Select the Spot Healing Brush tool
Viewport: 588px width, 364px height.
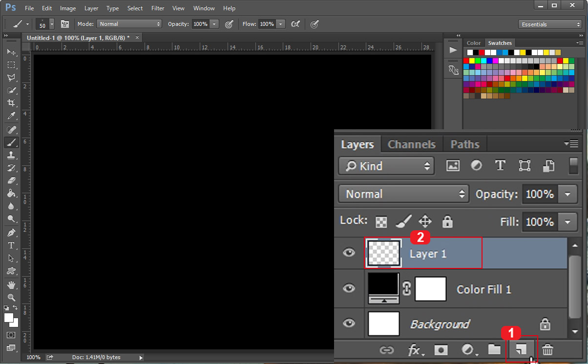(11, 130)
